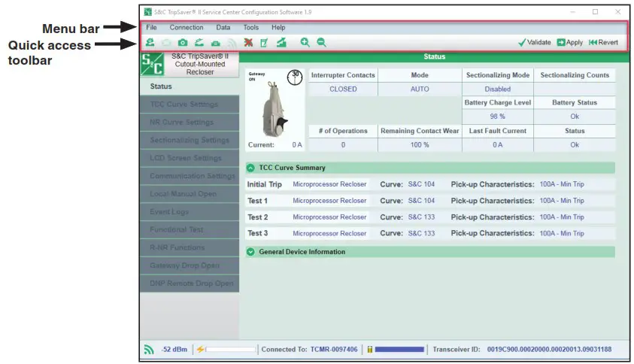The width and height of the screenshot is (634, 364).
Task: Open the Connection menu
Action: [187, 28]
